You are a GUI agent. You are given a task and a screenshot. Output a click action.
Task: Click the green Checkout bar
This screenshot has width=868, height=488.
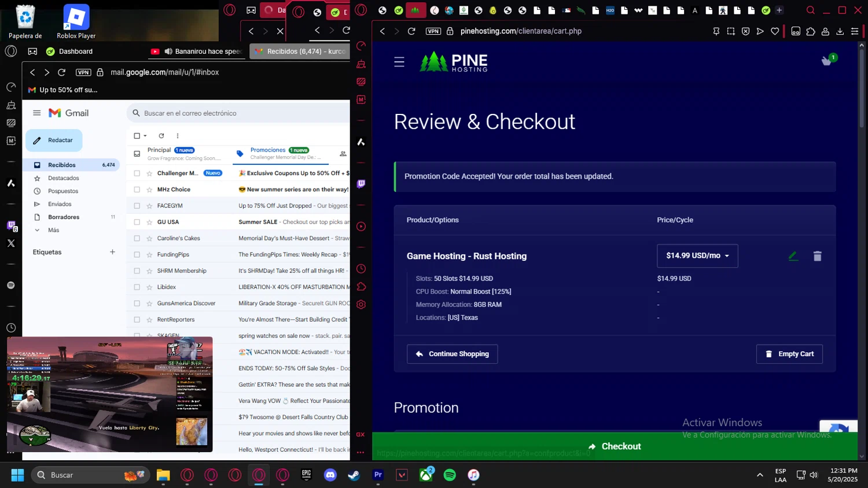(x=615, y=446)
